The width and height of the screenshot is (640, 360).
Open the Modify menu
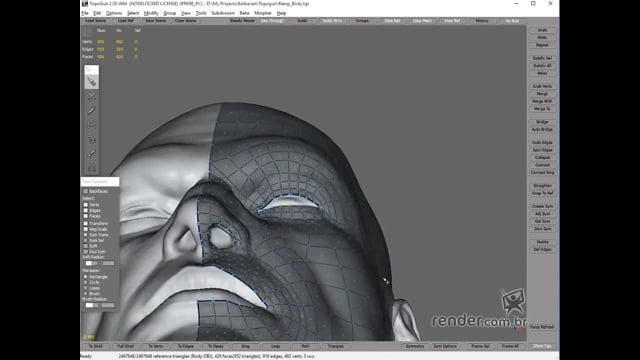[x=151, y=13]
